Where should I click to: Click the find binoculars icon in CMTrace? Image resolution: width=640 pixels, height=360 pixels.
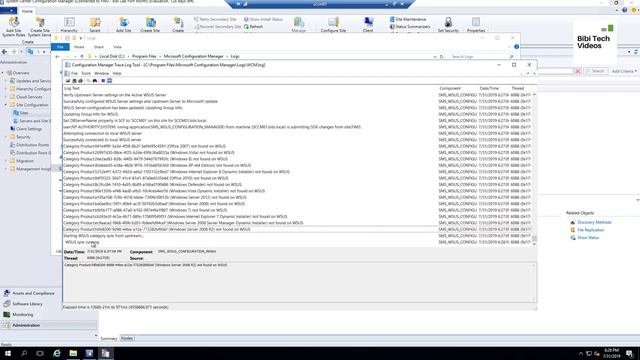click(95, 81)
